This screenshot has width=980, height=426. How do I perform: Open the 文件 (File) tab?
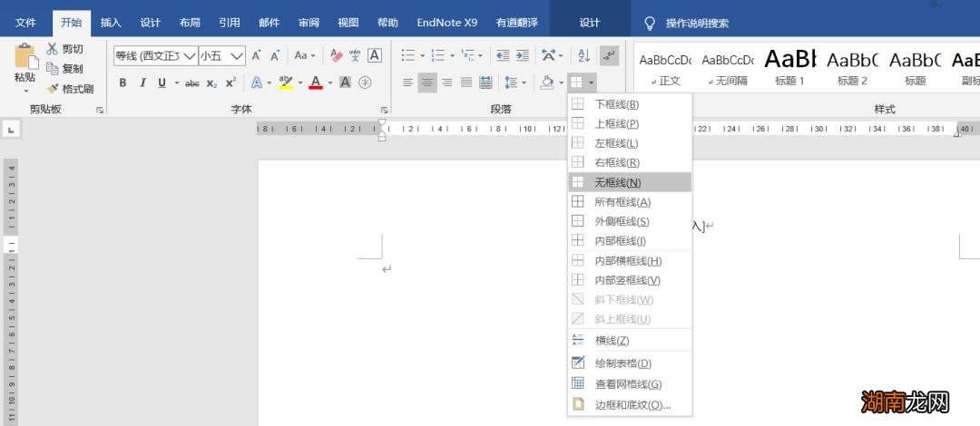(25, 23)
